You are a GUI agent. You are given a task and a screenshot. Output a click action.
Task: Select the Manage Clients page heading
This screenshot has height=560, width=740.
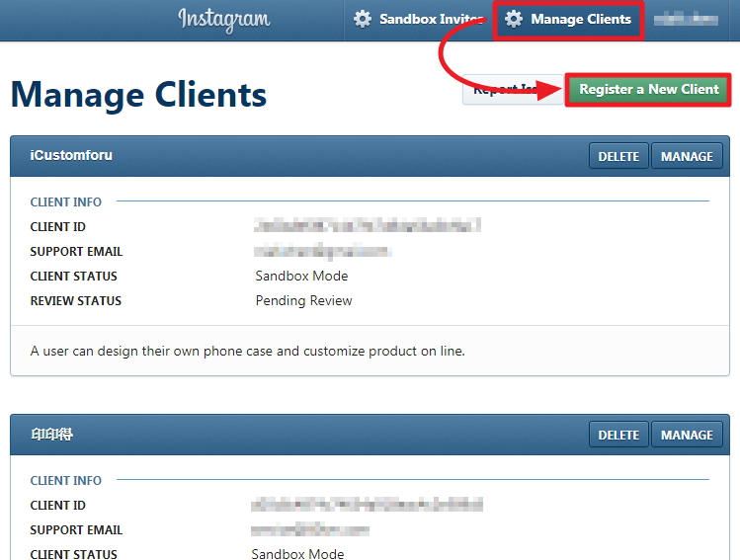point(138,95)
